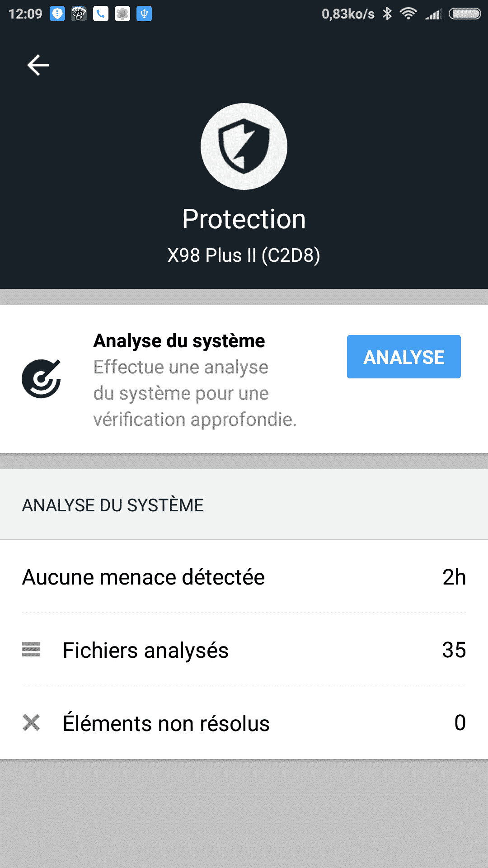Viewport: 488px width, 868px height.
Task: Tap the battery indicator
Action: (465, 14)
